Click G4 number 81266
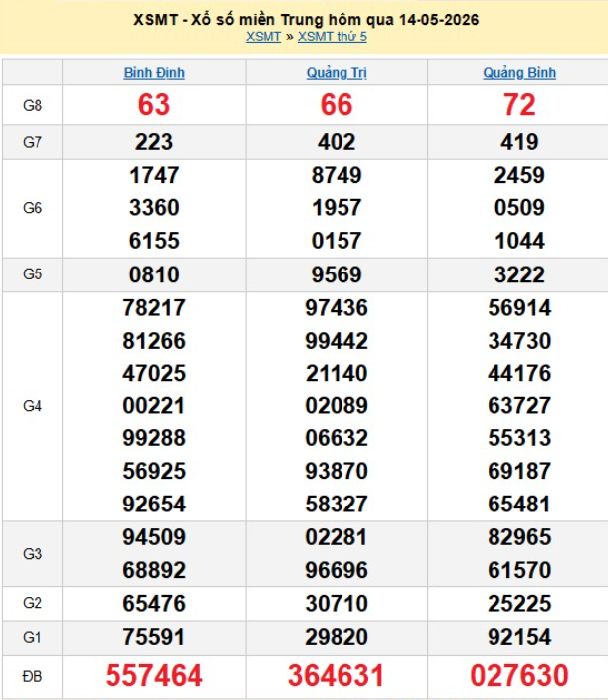The height and width of the screenshot is (700, 608). [x=154, y=341]
